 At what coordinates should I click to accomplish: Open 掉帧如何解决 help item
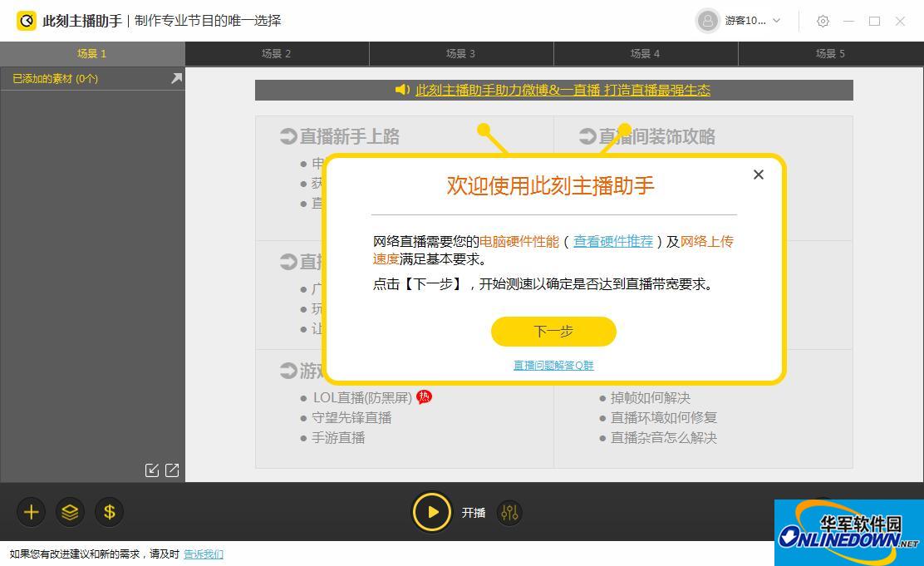pos(651,398)
